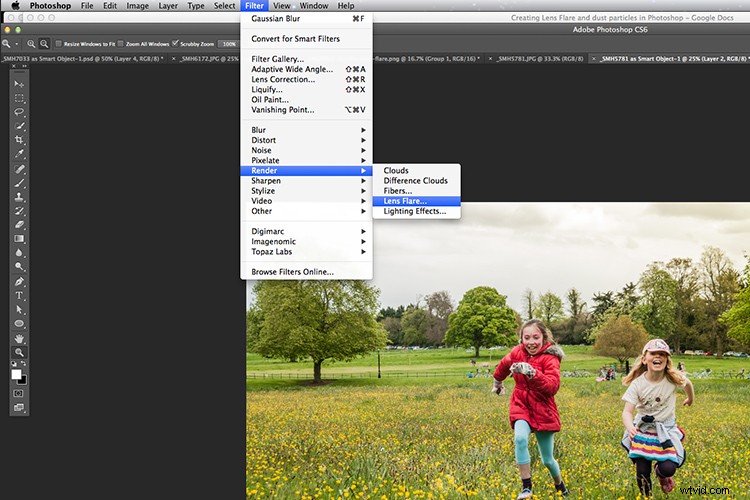Open Liquify filter

[306, 89]
